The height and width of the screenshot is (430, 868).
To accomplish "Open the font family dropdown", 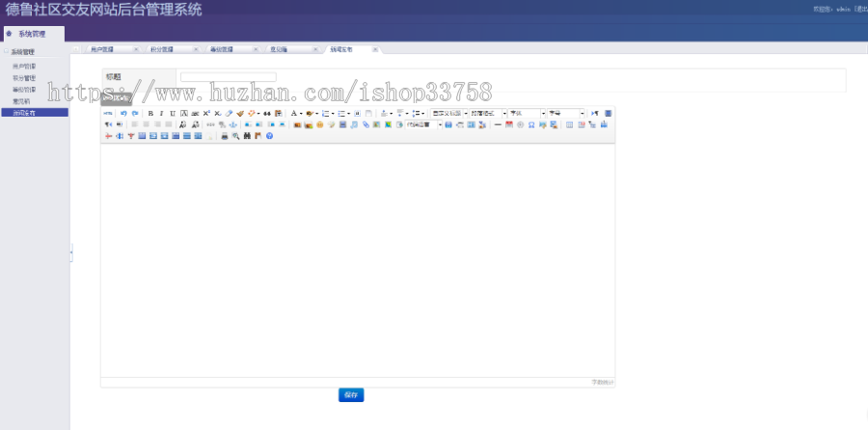I will (x=527, y=114).
